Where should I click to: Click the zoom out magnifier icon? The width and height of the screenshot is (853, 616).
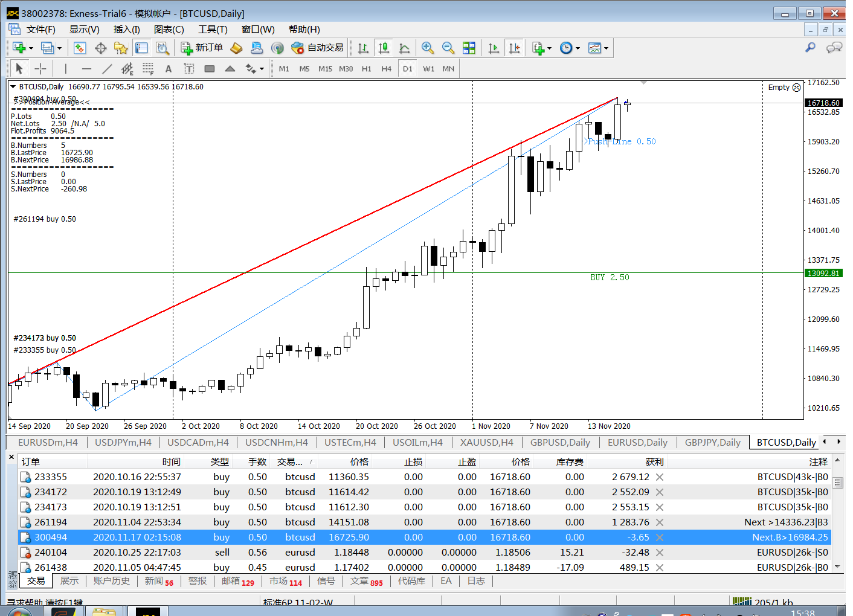pyautogui.click(x=448, y=48)
